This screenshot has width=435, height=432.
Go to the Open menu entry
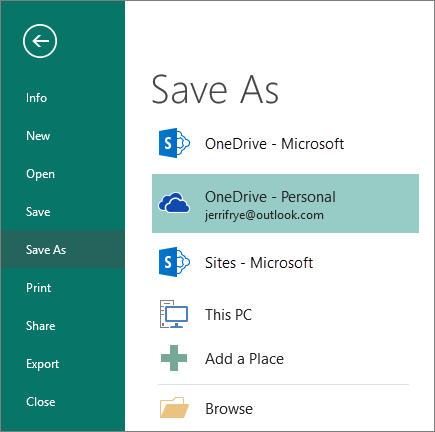click(63, 174)
